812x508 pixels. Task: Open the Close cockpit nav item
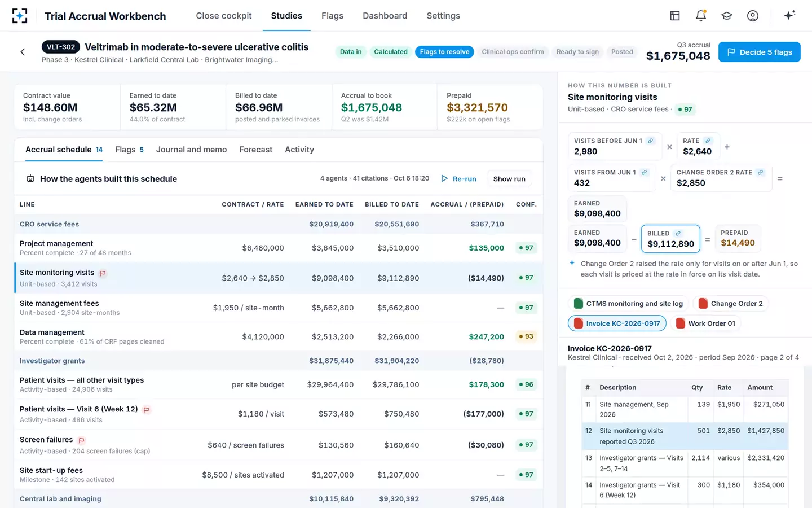224,16
